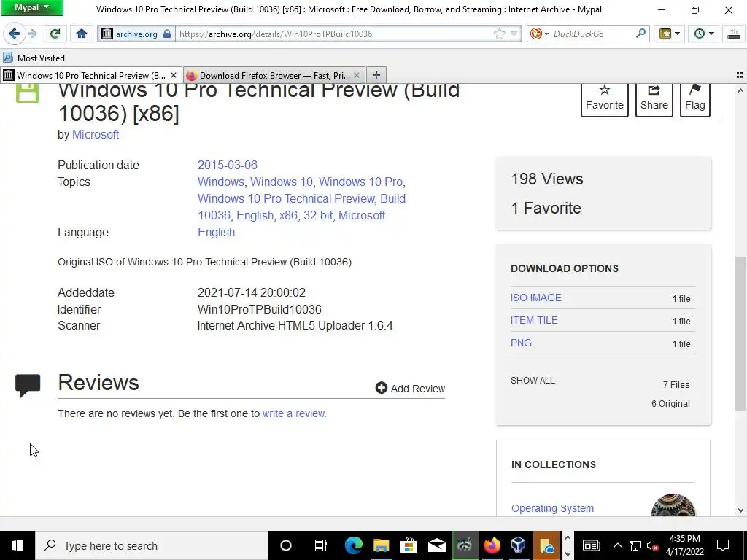
Task: Click SHOW ALL download files
Action: (533, 381)
